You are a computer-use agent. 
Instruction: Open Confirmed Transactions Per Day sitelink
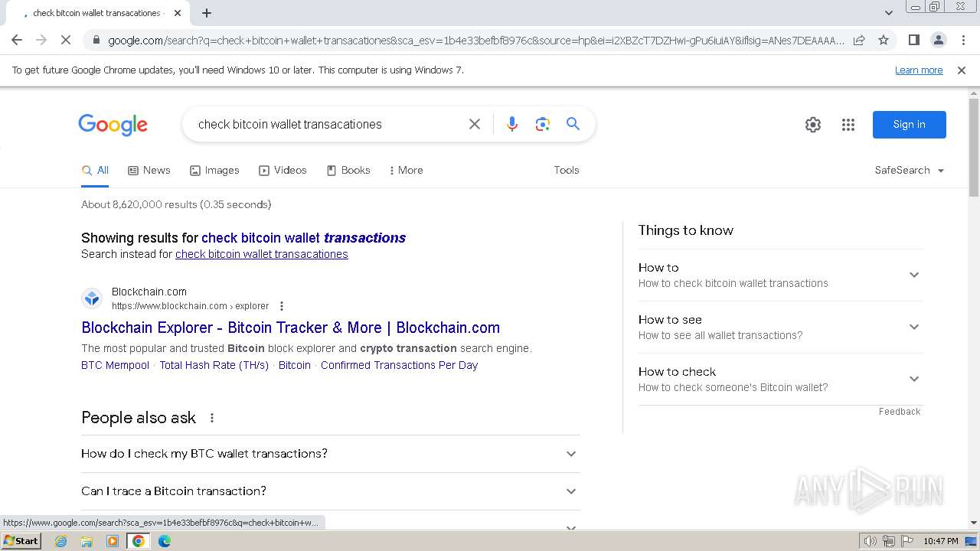400,365
